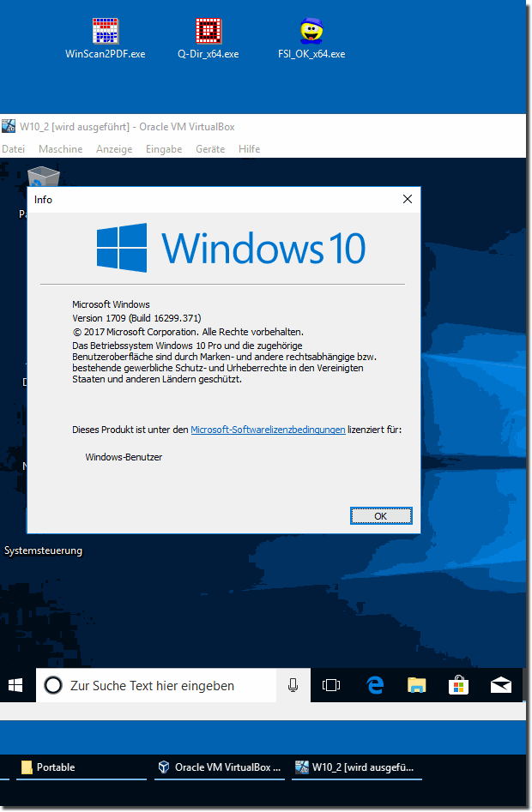Select the Systemsteuerung desktop shortcut
This screenshot has height=812, width=532.
tap(43, 550)
